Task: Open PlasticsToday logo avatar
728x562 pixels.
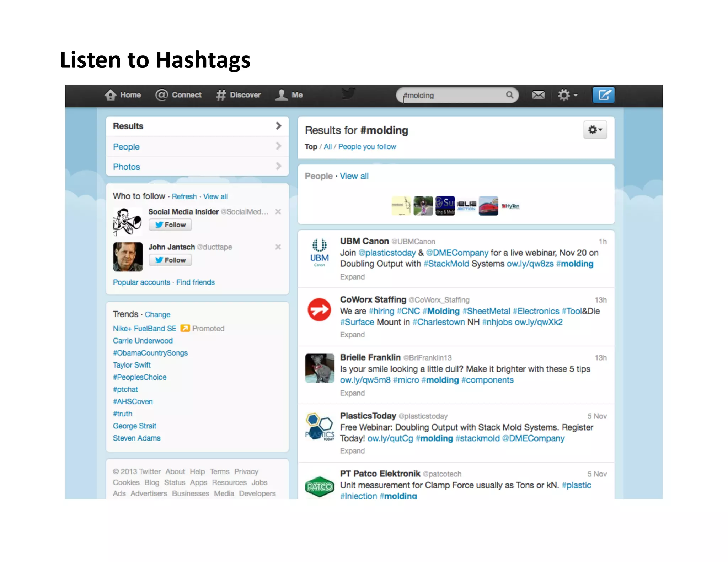Action: coord(320,426)
